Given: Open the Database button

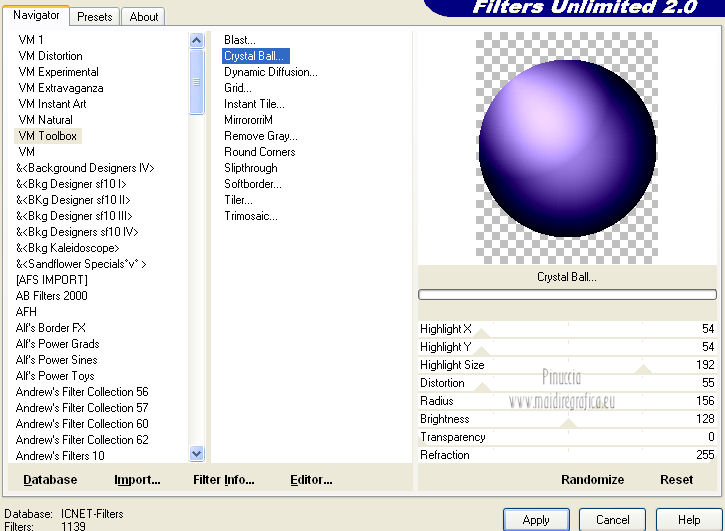Looking at the screenshot, I should pyautogui.click(x=50, y=480).
